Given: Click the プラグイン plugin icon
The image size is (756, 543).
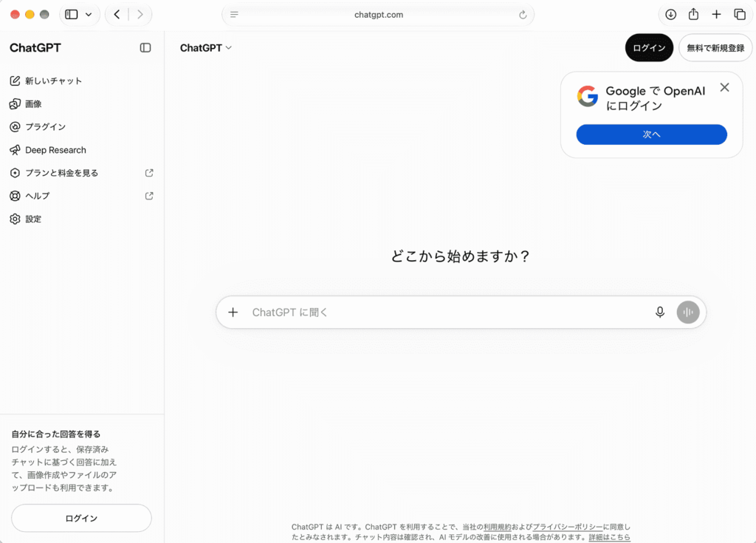Looking at the screenshot, I should pos(15,127).
